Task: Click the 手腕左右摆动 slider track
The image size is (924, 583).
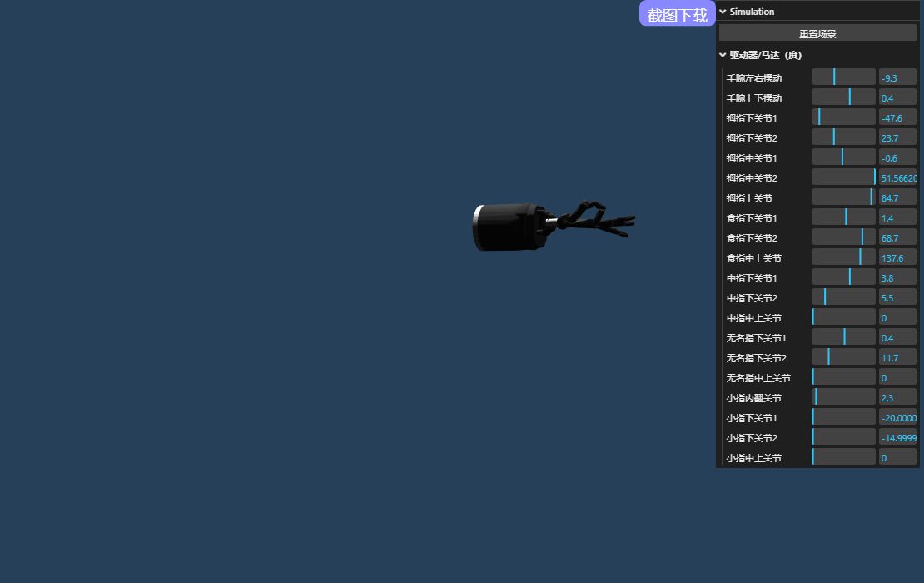Action: 843,77
